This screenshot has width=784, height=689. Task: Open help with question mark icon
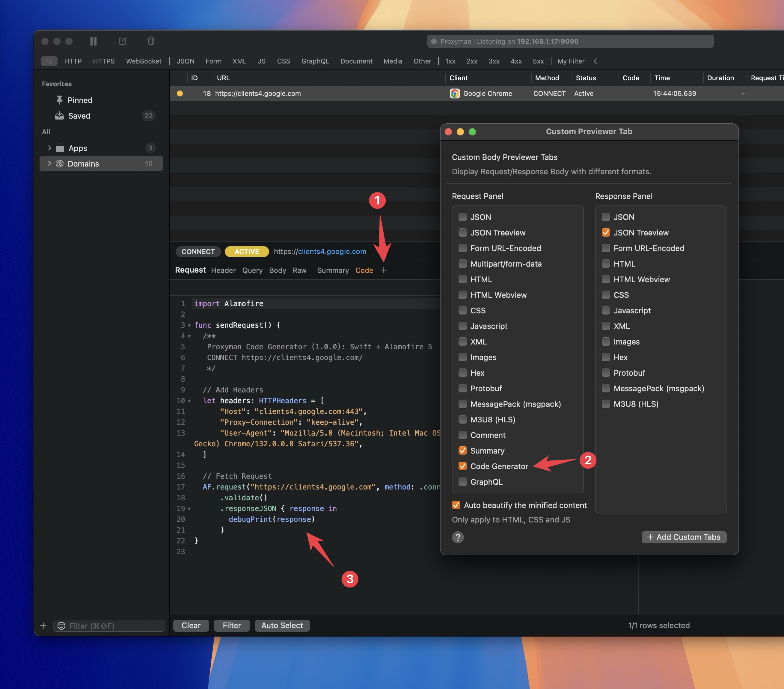[458, 537]
